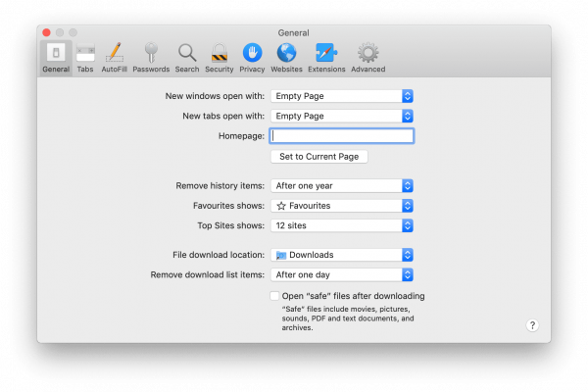Open the File download location dropdown

coord(342,255)
